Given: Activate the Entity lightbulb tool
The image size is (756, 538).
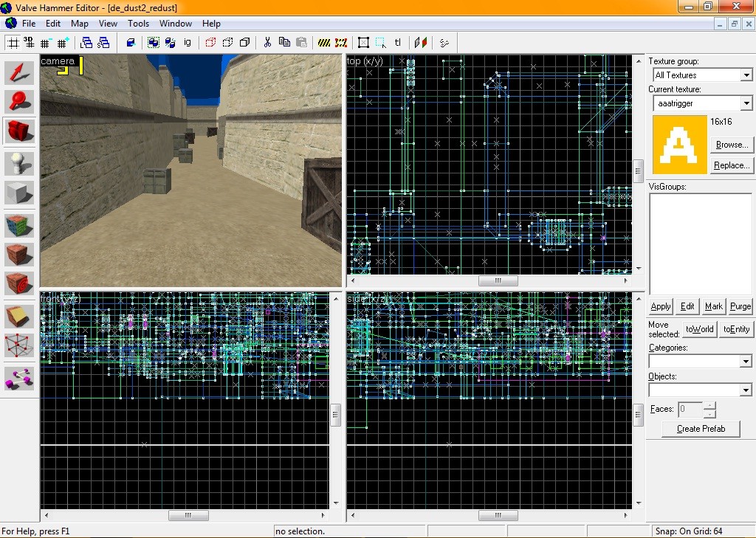Looking at the screenshot, I should [20, 163].
